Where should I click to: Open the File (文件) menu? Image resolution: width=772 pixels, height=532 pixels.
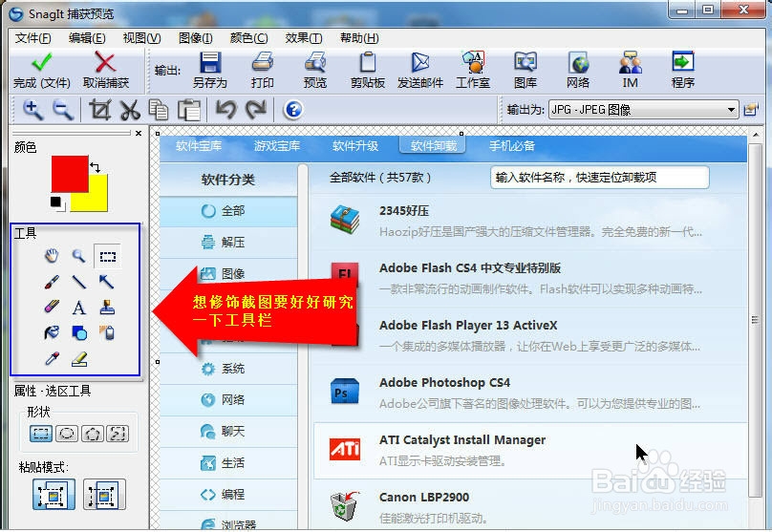point(32,38)
